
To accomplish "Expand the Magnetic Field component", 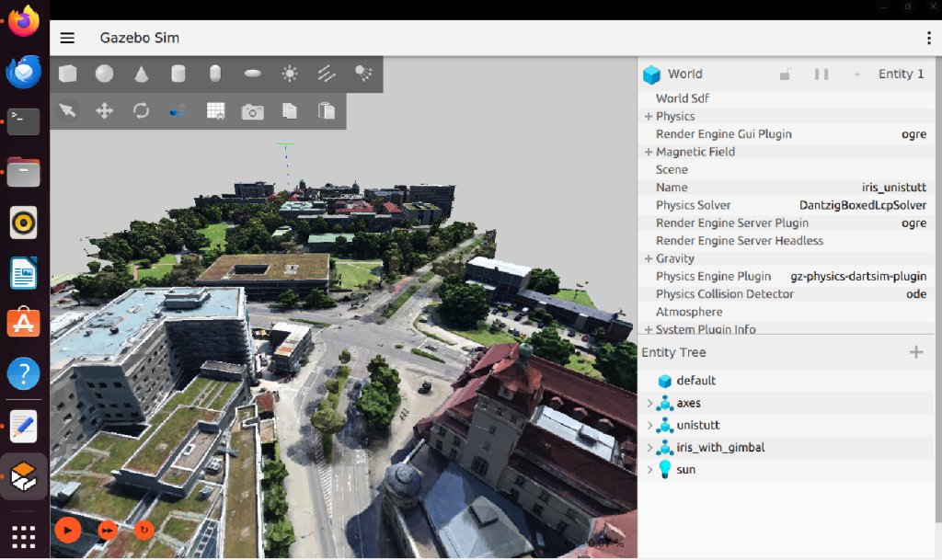I will click(649, 152).
